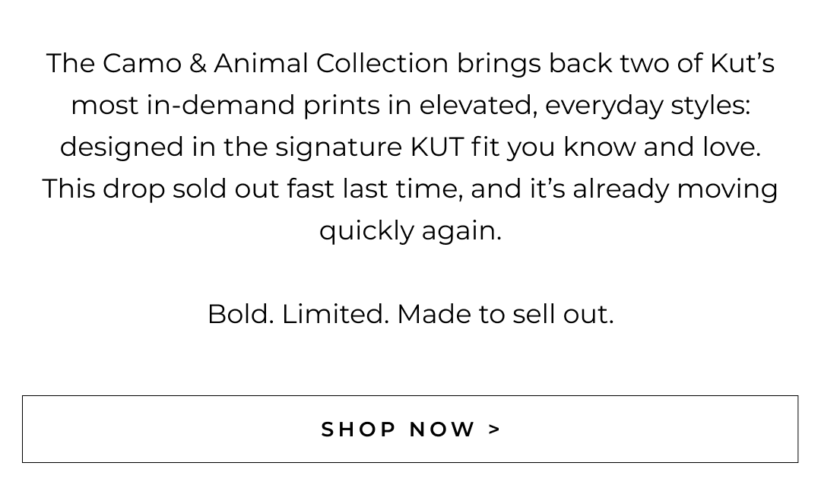
Task: Click the phrase "most in-demand prints"
Action: click(x=226, y=105)
